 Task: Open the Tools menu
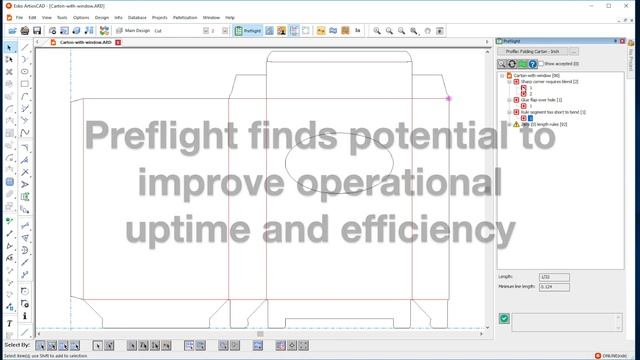coord(62,18)
